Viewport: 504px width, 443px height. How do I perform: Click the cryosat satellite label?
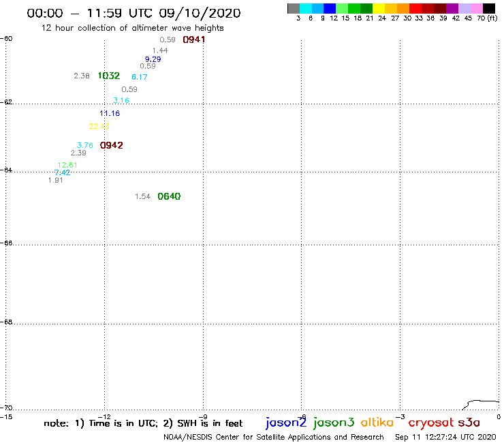click(x=430, y=423)
